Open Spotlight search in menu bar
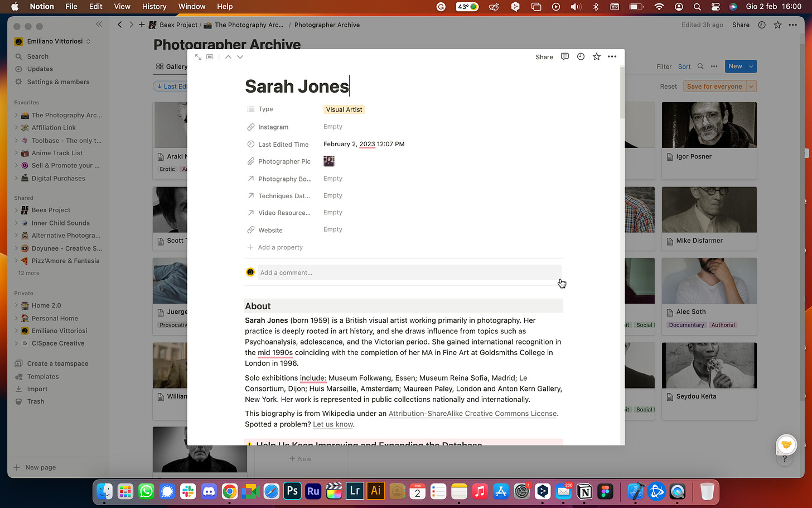Image resolution: width=812 pixels, height=508 pixels. point(697,7)
